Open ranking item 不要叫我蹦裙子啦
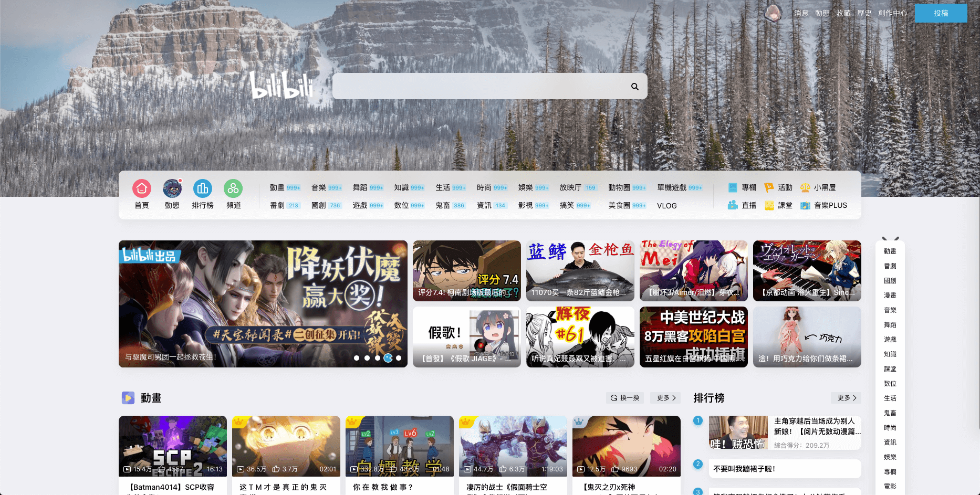 click(x=785, y=469)
